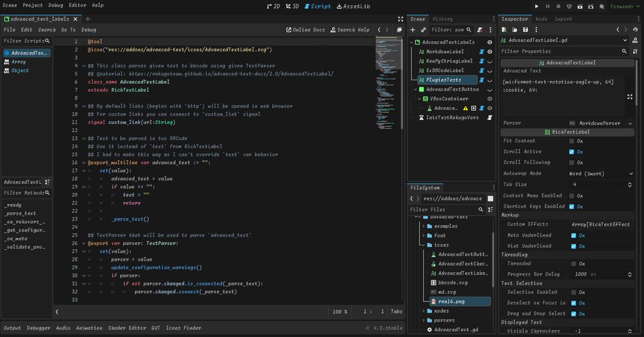Expand the examples folder
Screen dimensions: 644x337
(x=424, y=226)
